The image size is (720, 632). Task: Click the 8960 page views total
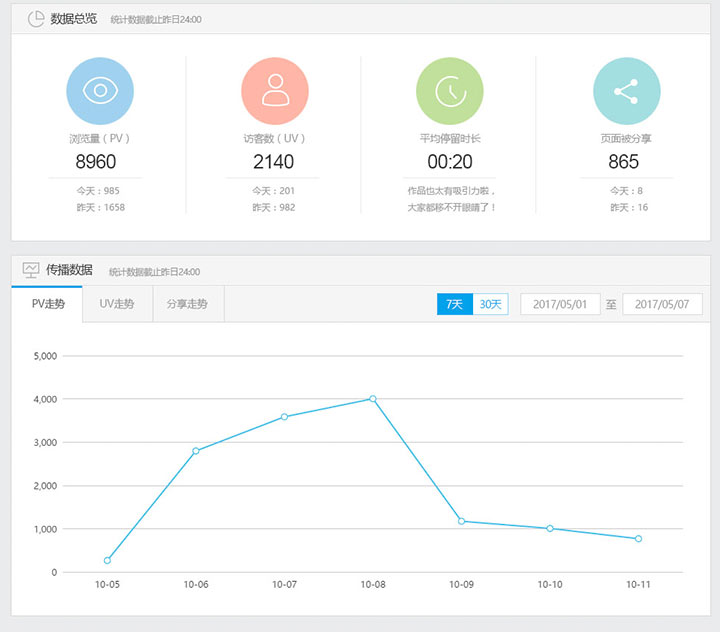(96, 162)
